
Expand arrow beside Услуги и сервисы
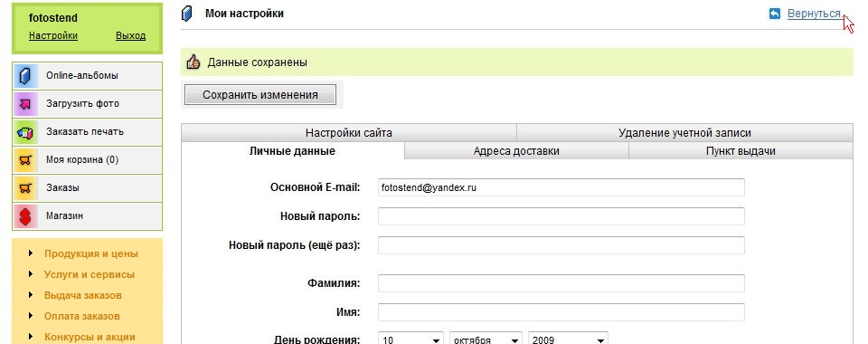pyautogui.click(x=31, y=274)
